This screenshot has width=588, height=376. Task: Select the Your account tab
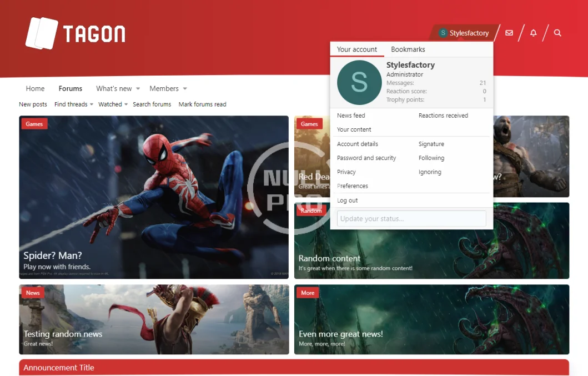357,49
